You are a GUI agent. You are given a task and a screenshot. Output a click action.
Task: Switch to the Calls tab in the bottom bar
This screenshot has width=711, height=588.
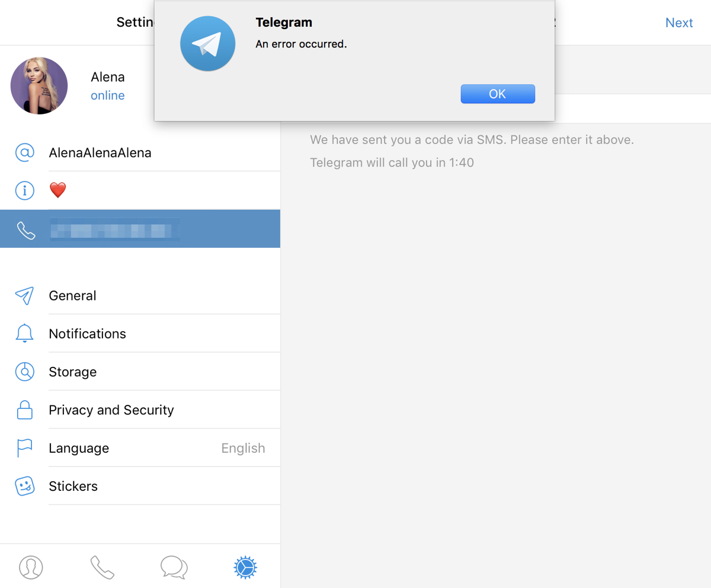pyautogui.click(x=102, y=567)
